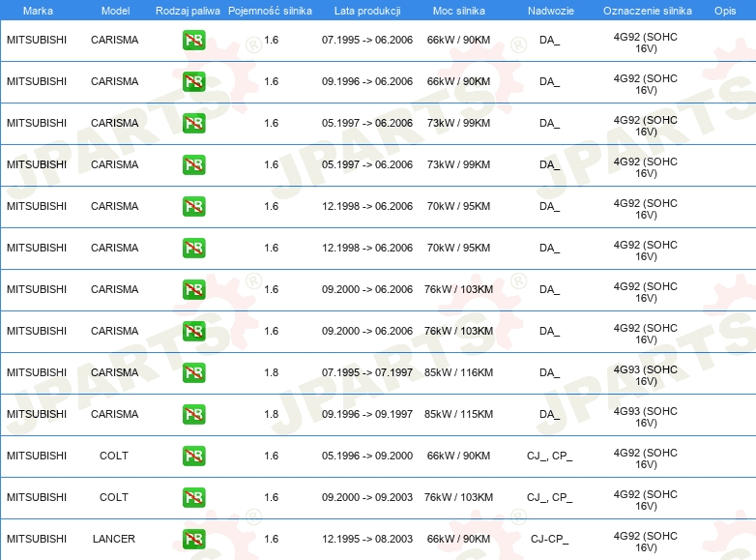Click CJ_, CP_ in the 05.1996 -> 09.2000 row
This screenshot has height=560, width=756.
click(x=550, y=456)
